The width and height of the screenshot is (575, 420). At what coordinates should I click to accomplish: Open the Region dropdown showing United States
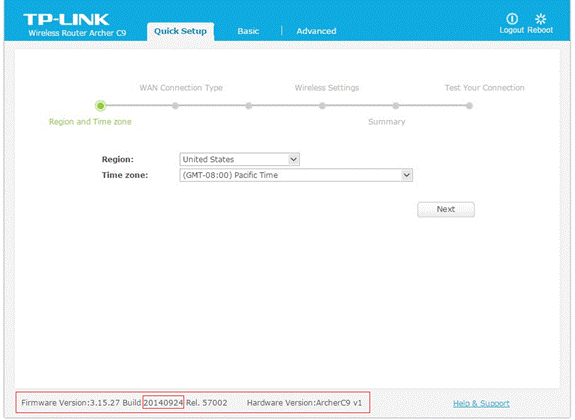pos(239,159)
